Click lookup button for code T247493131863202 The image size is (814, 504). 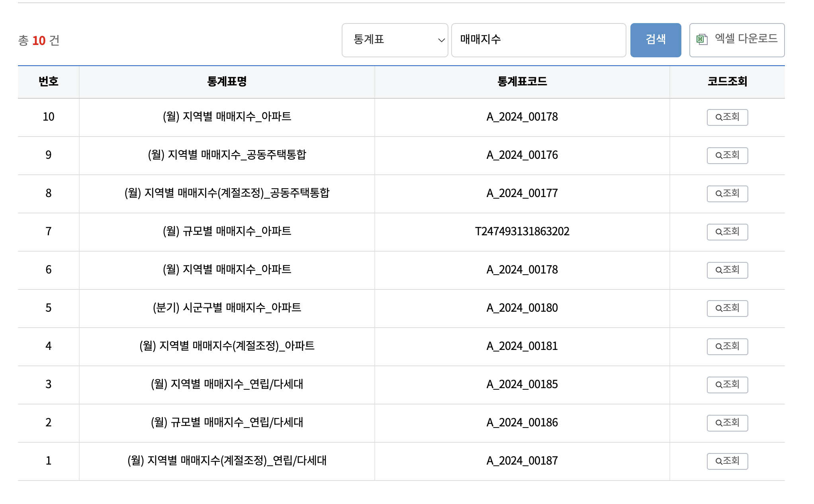point(727,232)
